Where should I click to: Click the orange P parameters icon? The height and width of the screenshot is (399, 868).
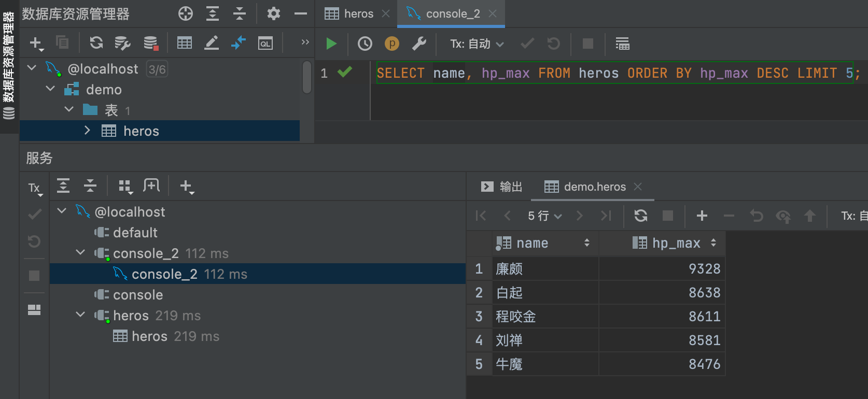pos(392,44)
